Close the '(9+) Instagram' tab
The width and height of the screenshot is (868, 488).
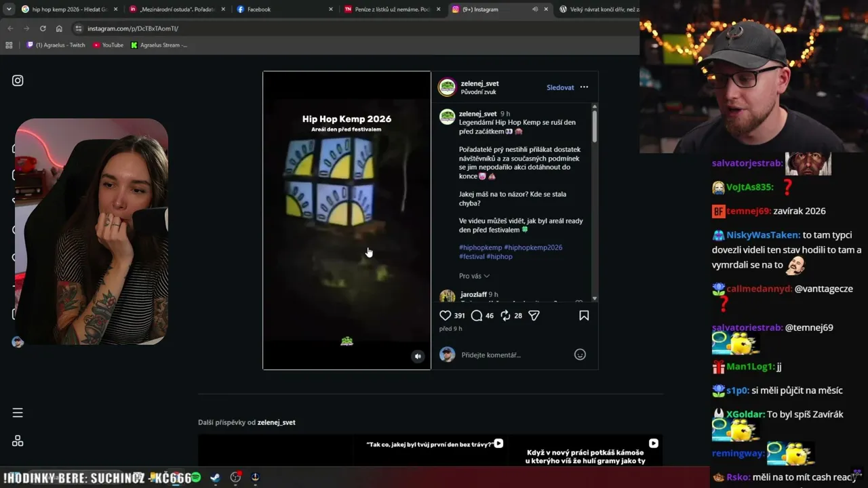tap(546, 9)
